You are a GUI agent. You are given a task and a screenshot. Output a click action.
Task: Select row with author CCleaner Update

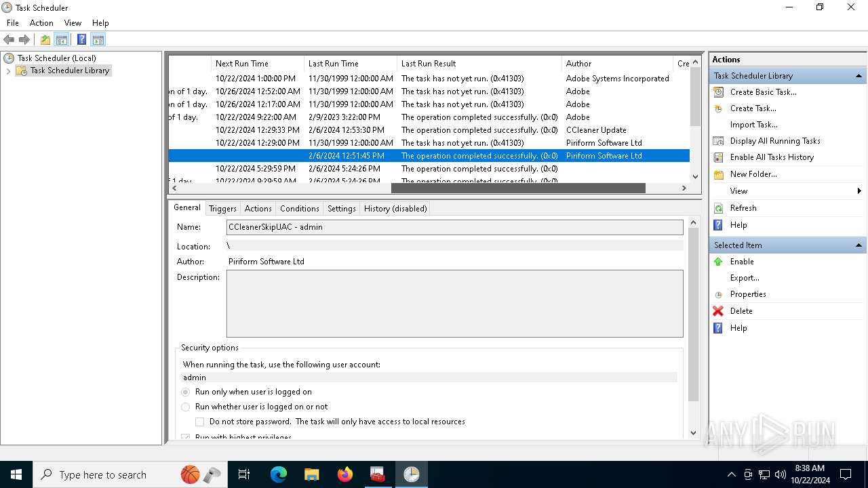click(429, 130)
